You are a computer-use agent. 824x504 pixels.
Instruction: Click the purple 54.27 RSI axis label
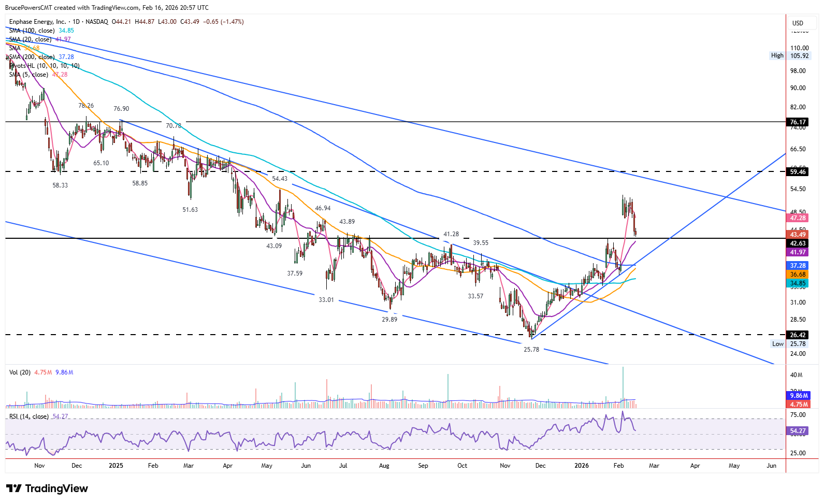click(798, 431)
